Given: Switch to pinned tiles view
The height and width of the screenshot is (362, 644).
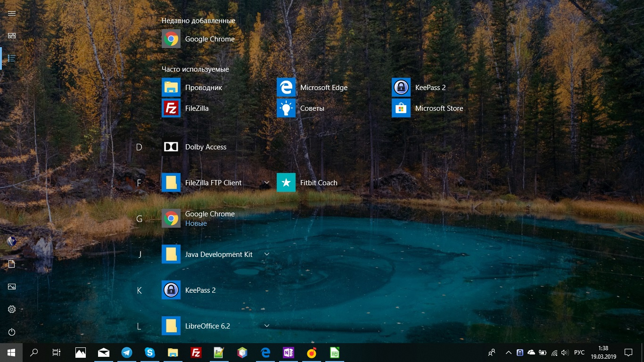Looking at the screenshot, I should click(12, 36).
